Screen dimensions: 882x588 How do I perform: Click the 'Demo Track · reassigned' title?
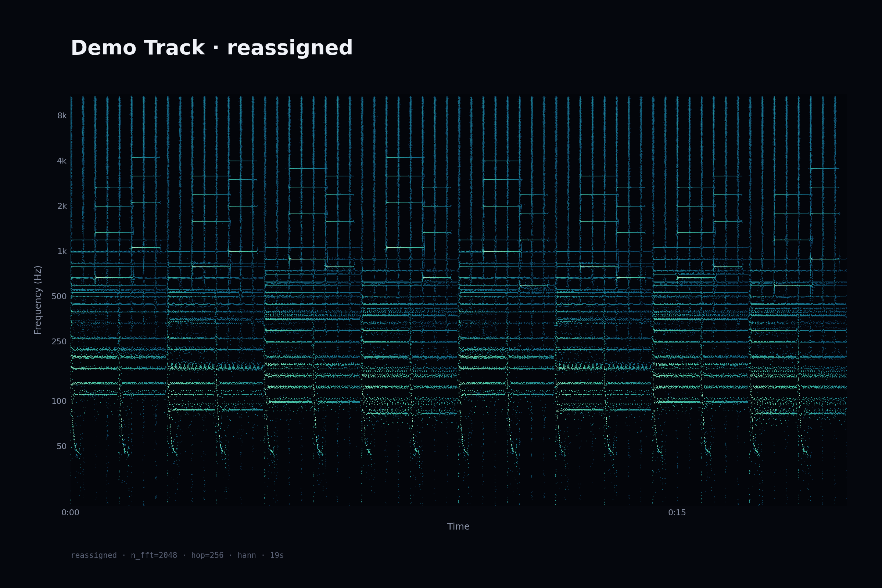(212, 48)
